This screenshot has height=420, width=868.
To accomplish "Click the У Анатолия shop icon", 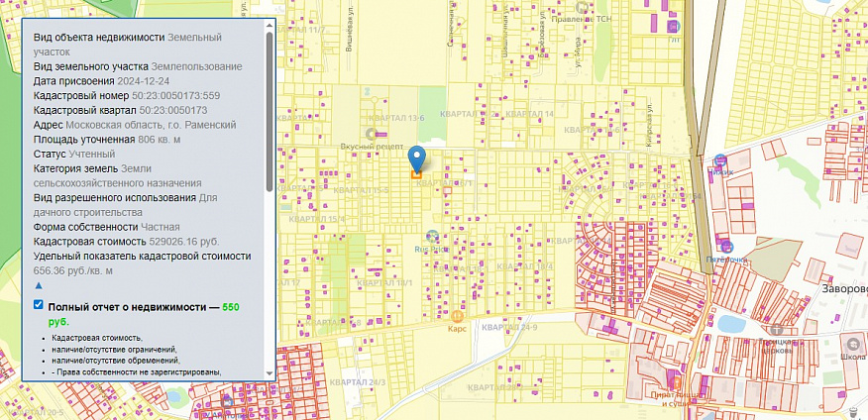I will tap(226, 401).
